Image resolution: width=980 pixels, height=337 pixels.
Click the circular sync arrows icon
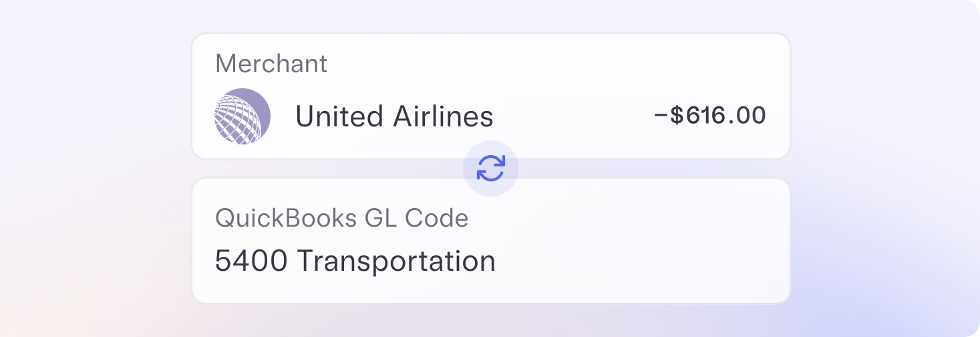(x=491, y=168)
